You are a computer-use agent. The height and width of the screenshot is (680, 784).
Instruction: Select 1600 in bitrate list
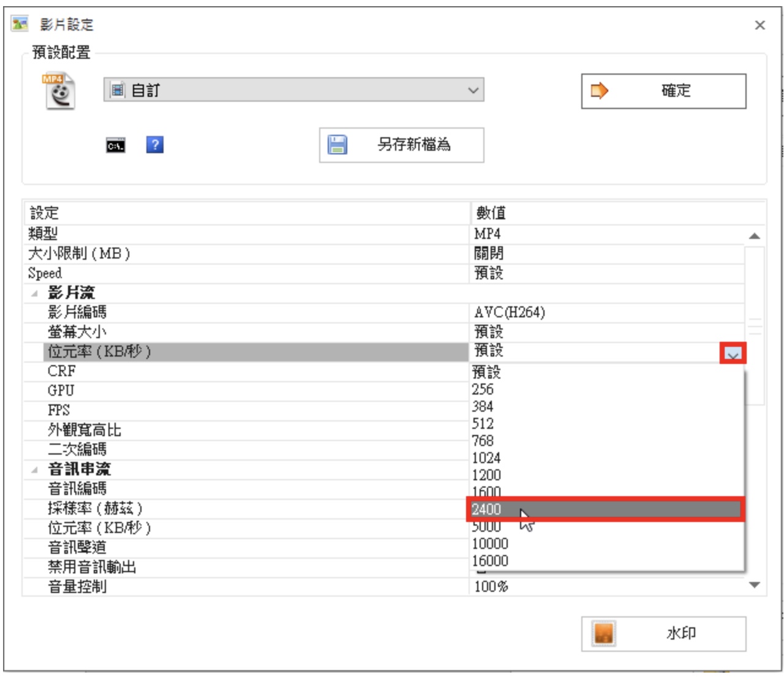[x=606, y=491]
